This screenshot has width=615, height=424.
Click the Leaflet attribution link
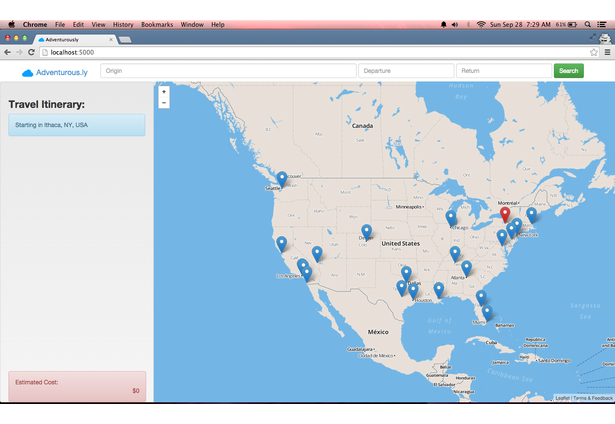[x=562, y=398]
